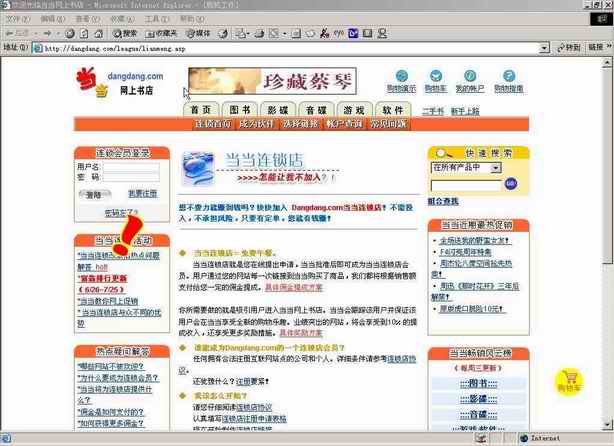Click the 转到 Go button beside address bar
The height and width of the screenshot is (446, 614).
point(569,48)
